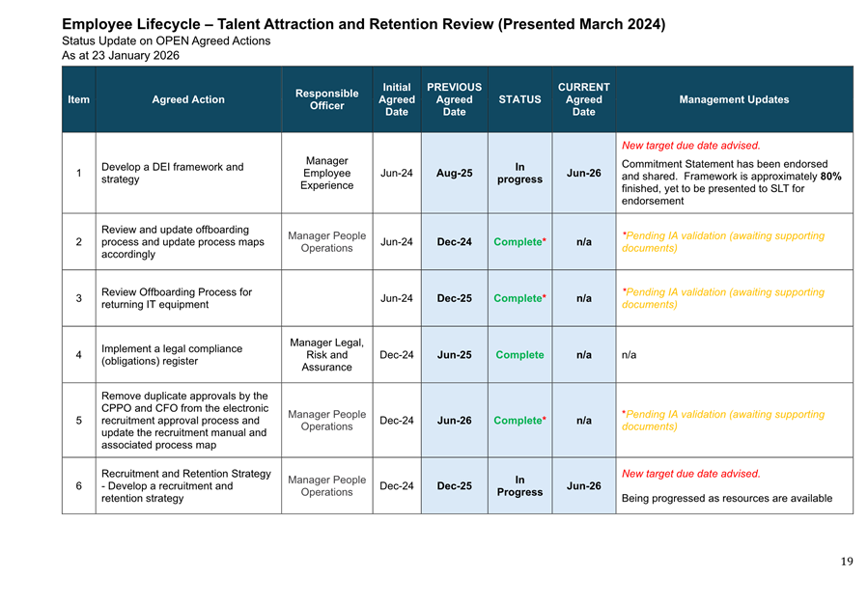Select the "Manager Employee Experience" officer cell
Screen dimensions: 868x604
pyautogui.click(x=326, y=173)
